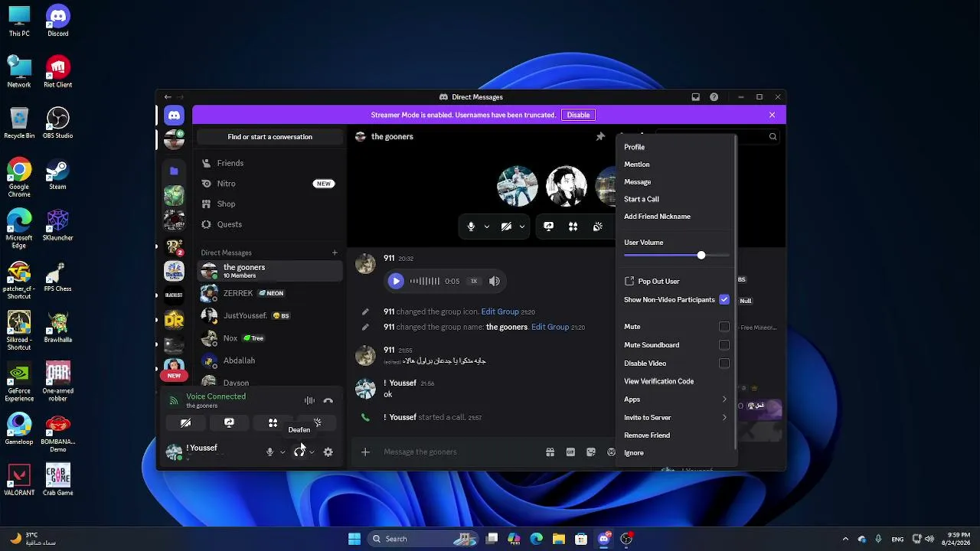Image resolution: width=980 pixels, height=551 pixels.
Task: Open soundboard icon in call controls
Action: click(x=598, y=227)
